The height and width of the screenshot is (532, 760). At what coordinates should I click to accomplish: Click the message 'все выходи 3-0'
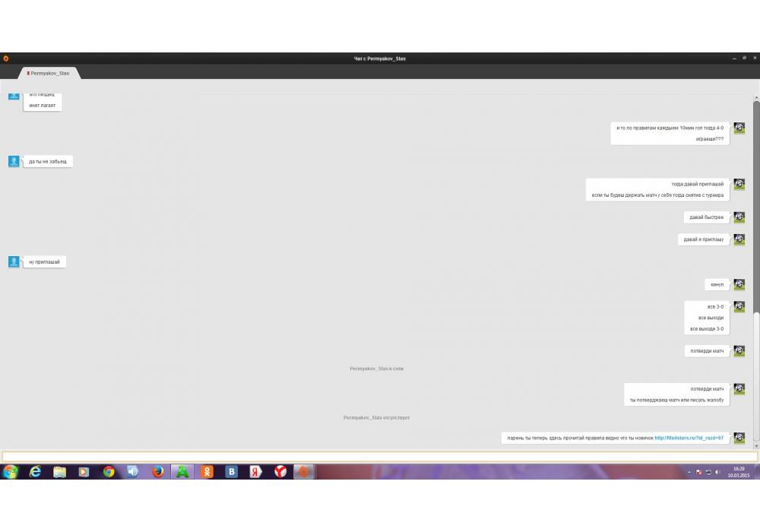point(707,329)
